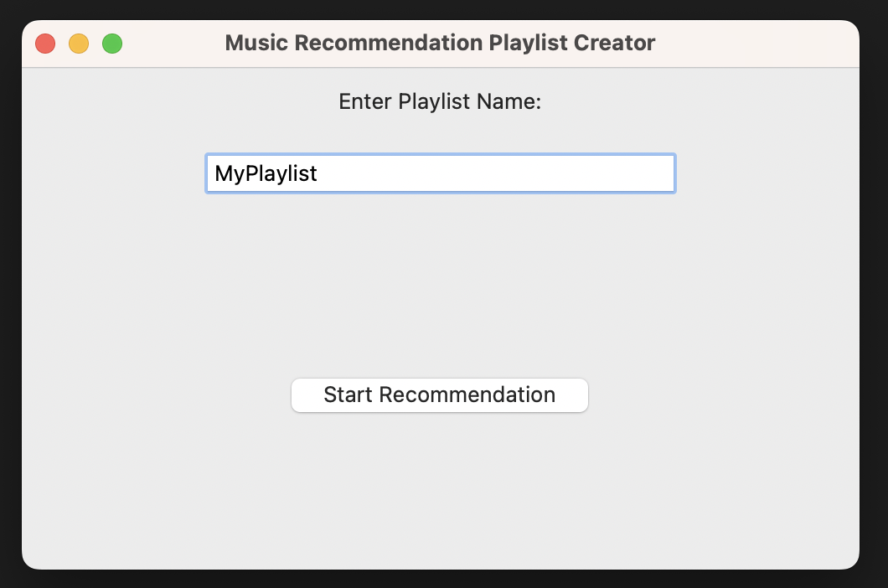Image resolution: width=888 pixels, height=588 pixels.
Task: Click the "Enter Playlist Name:" label
Action: click(440, 102)
